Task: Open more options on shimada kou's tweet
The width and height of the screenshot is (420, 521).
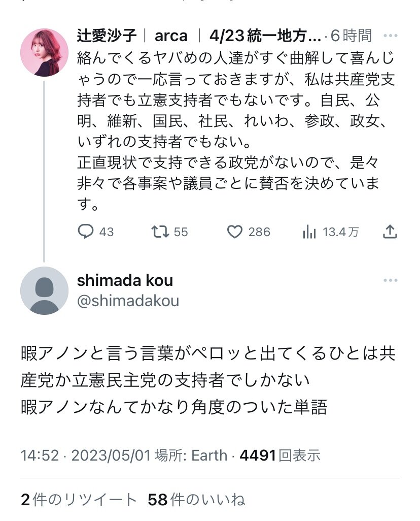Action: point(391,281)
